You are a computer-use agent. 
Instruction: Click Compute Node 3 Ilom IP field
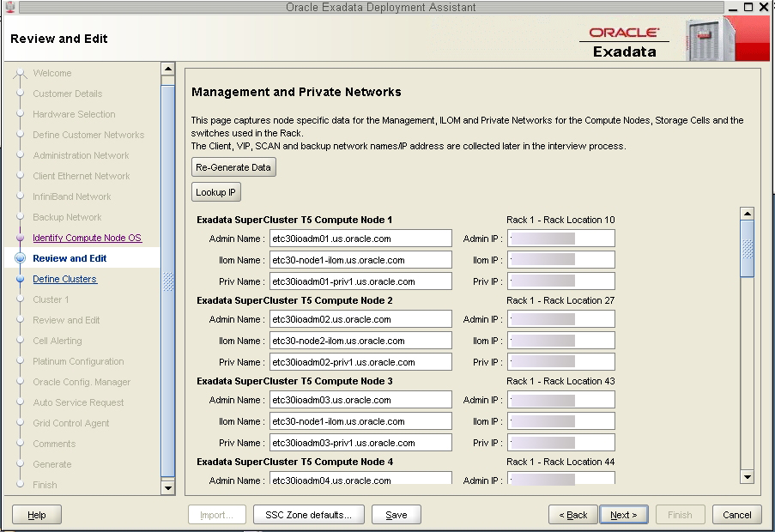coord(561,421)
